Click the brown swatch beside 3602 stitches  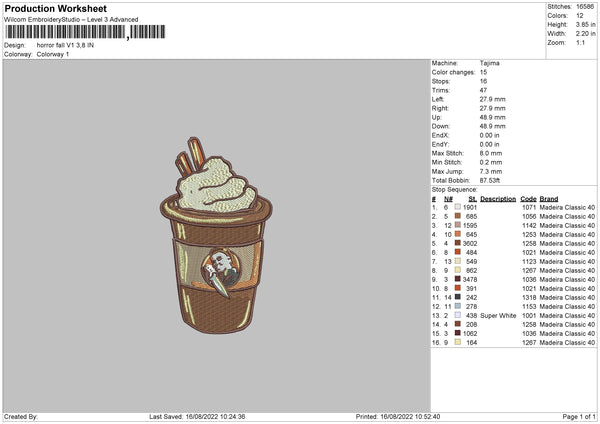(458, 243)
